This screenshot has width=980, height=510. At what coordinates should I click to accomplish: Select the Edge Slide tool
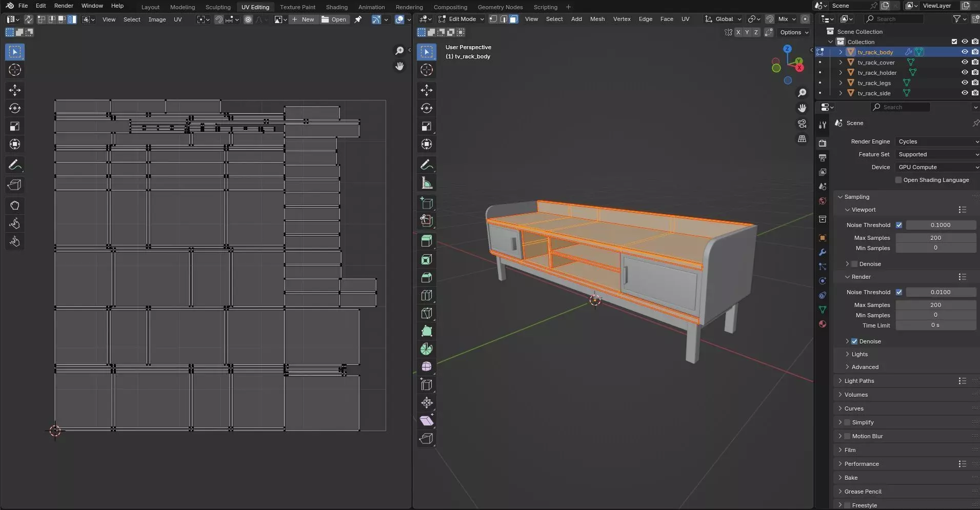tap(427, 385)
